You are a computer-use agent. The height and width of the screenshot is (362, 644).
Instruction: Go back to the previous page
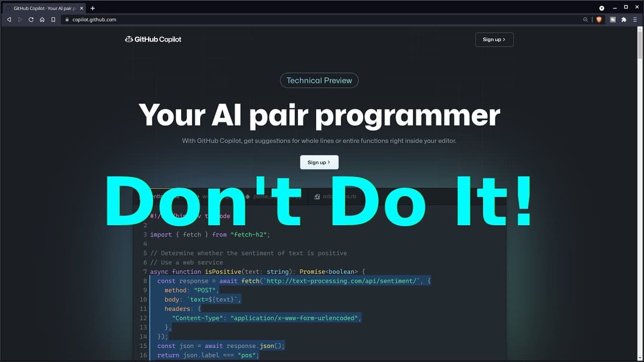point(9,20)
